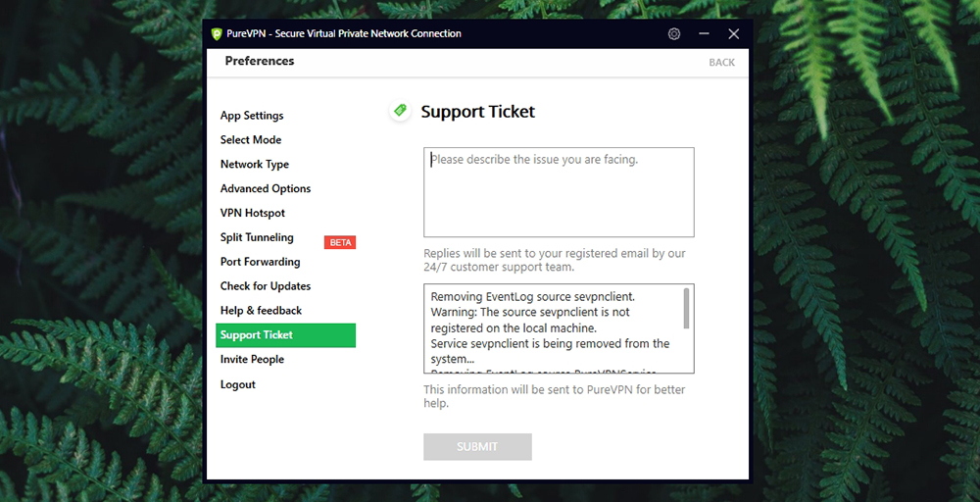The image size is (980, 502).
Task: Click the 'Replies will be sent' note
Action: click(x=555, y=260)
